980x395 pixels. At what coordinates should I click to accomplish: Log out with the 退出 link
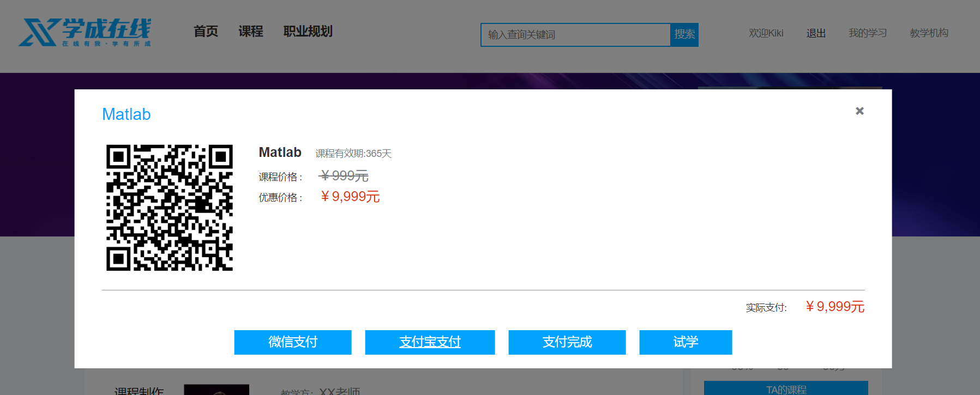pyautogui.click(x=816, y=33)
